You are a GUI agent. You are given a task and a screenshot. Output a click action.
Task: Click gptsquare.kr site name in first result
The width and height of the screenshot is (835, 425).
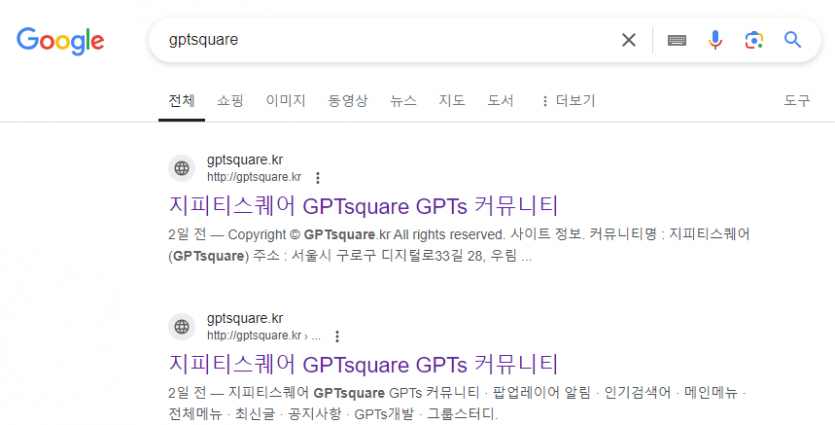click(x=245, y=160)
